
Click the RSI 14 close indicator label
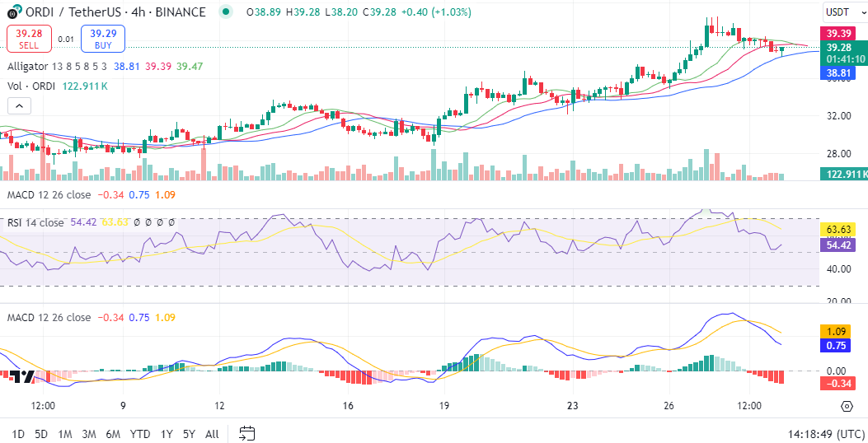(35, 222)
